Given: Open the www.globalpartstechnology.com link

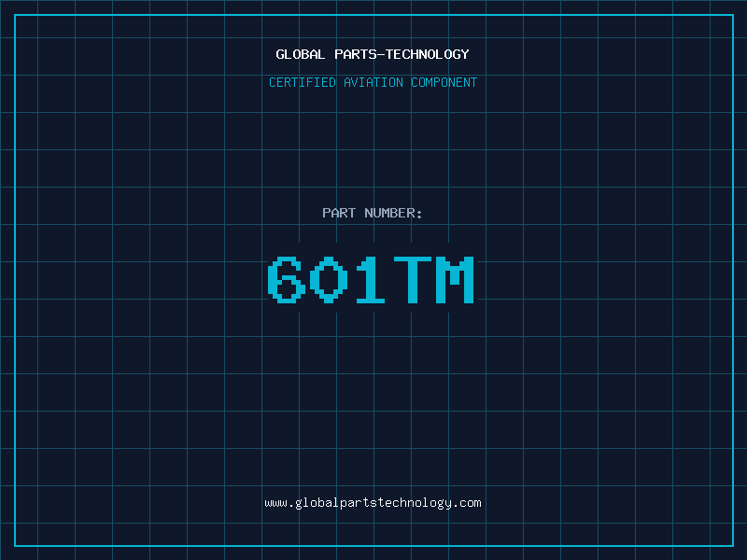Looking at the screenshot, I should coord(373,503).
